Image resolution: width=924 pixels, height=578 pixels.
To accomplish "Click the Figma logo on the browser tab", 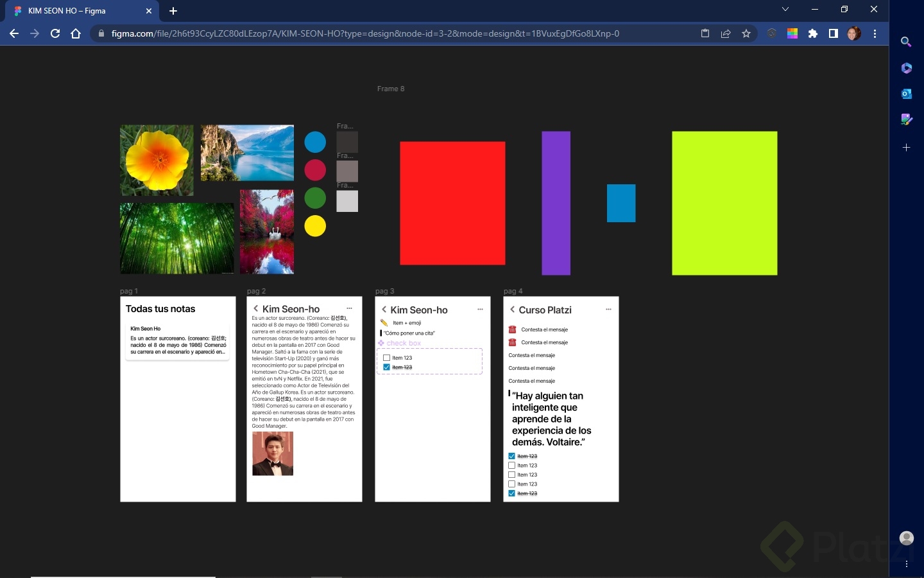I will pyautogui.click(x=17, y=11).
